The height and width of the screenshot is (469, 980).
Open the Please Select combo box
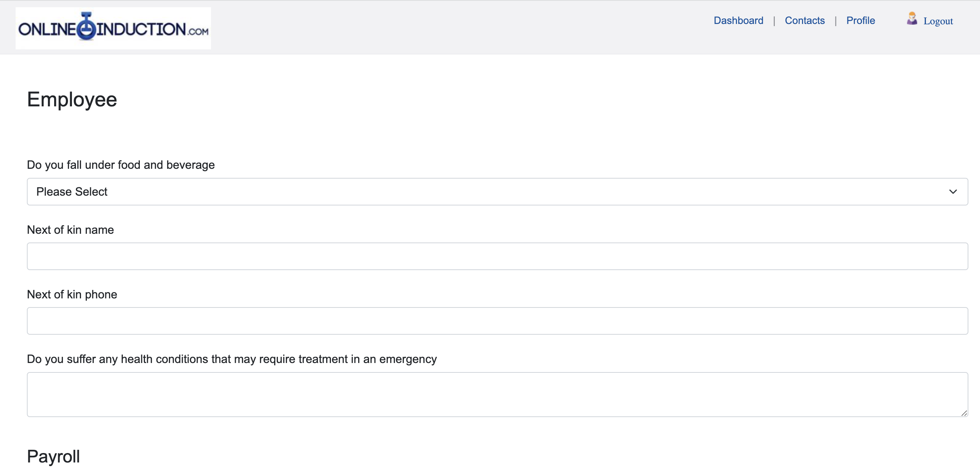coord(497,192)
